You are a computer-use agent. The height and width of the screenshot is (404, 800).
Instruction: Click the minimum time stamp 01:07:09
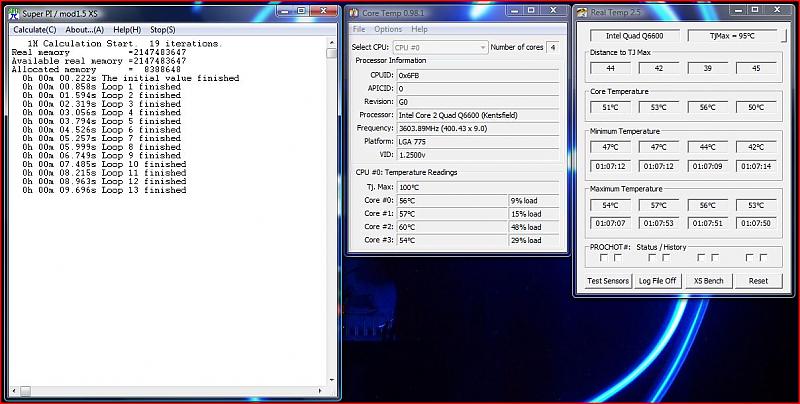click(x=707, y=166)
